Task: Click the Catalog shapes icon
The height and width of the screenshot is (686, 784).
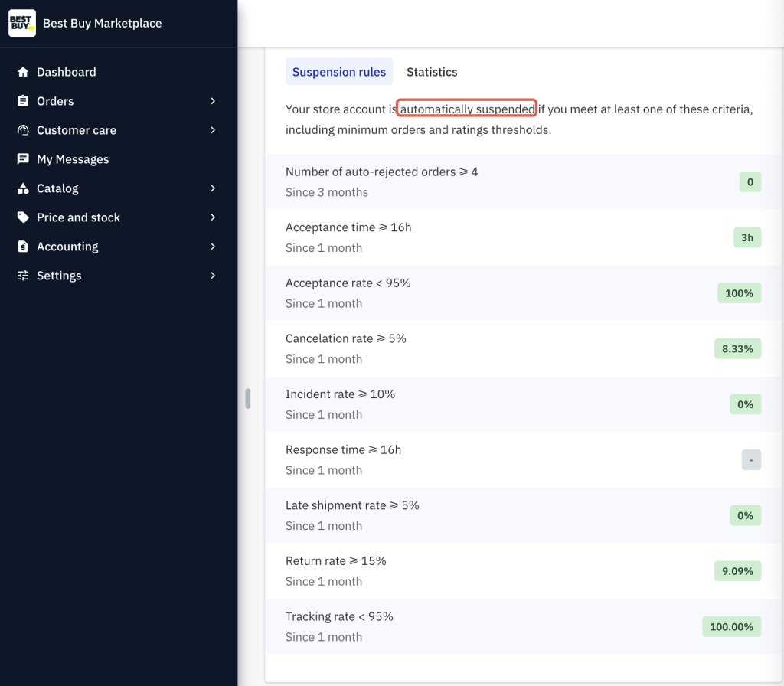Action: [x=23, y=188]
